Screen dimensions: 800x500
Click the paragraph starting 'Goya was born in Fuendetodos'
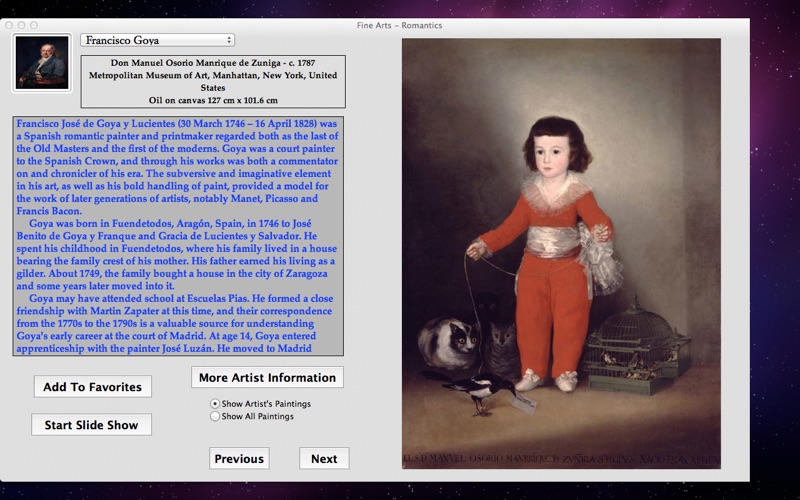pyautogui.click(x=177, y=255)
